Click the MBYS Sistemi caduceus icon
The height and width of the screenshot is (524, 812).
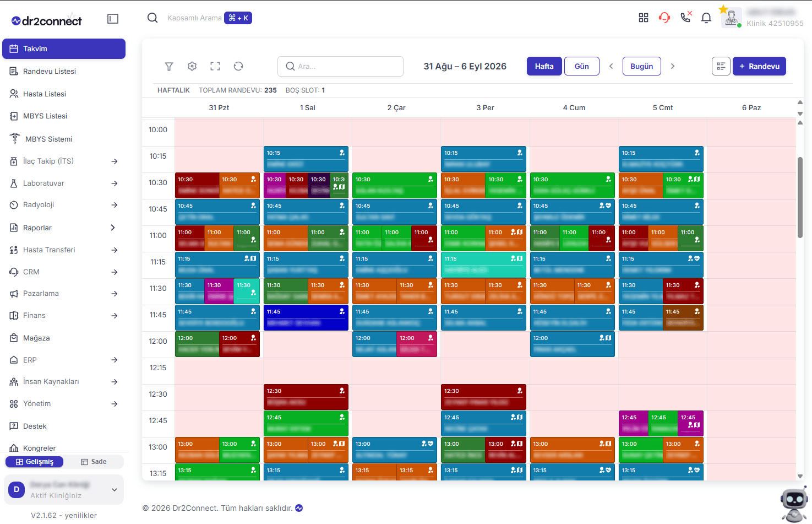click(15, 139)
